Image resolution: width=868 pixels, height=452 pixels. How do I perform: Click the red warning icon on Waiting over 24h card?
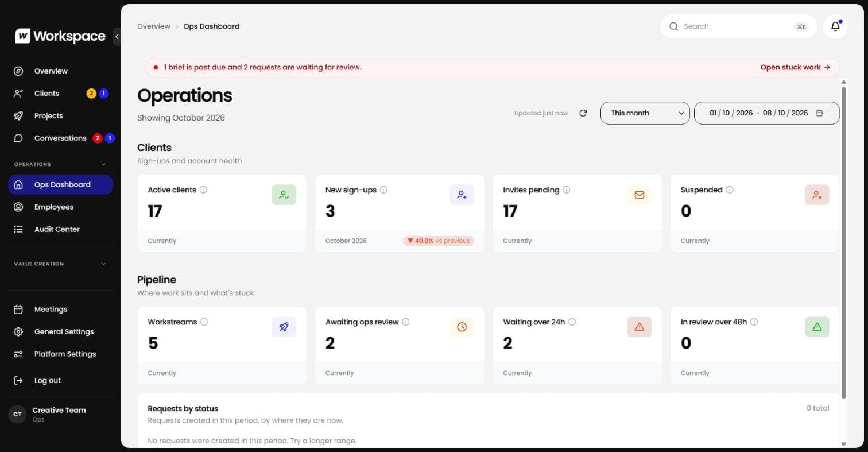tap(640, 327)
